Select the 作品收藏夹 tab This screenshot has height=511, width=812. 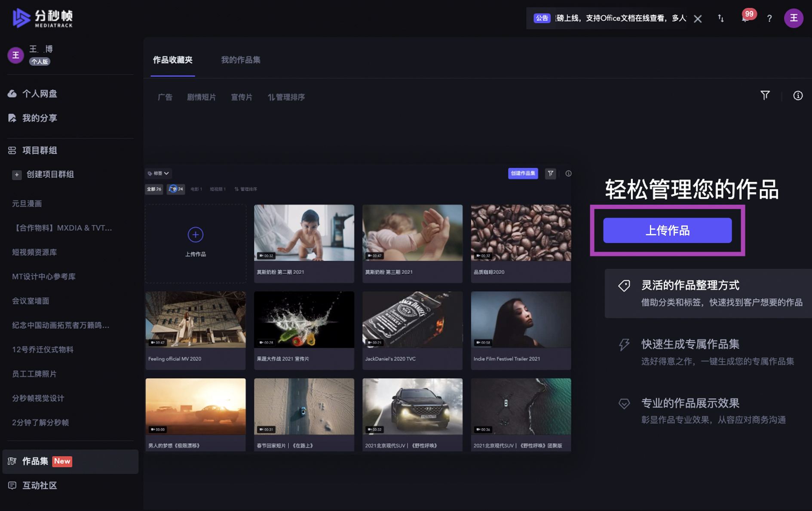(173, 60)
